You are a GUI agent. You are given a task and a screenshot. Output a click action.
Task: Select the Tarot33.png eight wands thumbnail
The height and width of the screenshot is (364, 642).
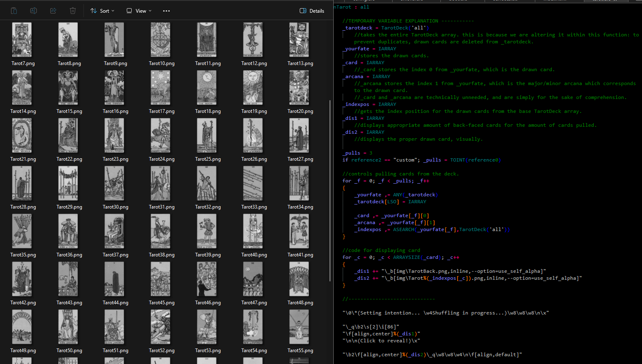pos(253,183)
